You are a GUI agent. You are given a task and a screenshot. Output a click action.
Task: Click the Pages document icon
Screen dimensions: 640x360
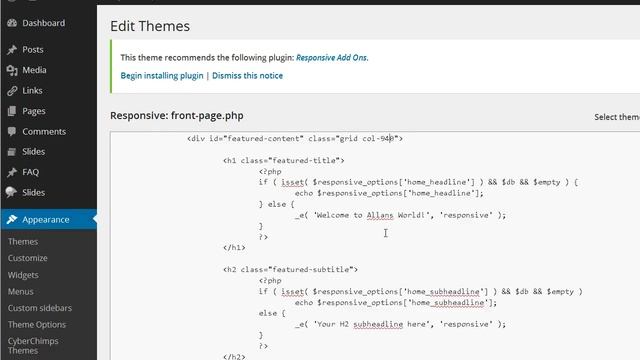[x=12, y=111]
